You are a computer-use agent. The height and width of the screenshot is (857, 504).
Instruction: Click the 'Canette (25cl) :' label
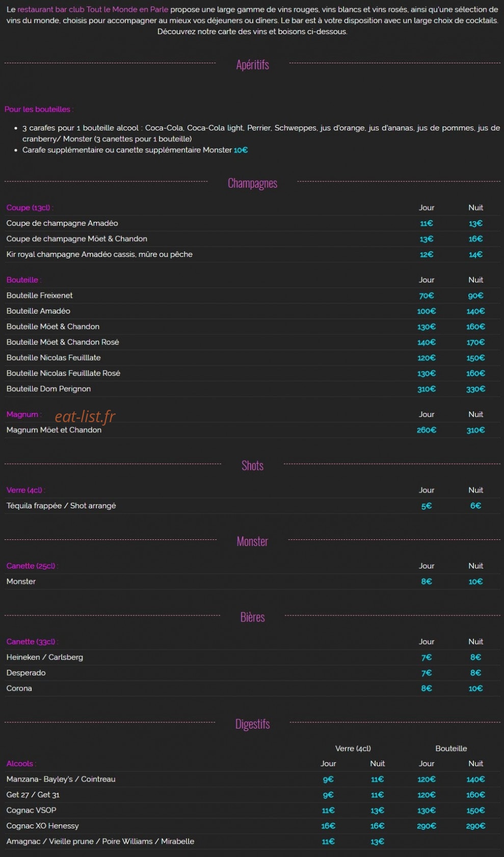pos(32,566)
